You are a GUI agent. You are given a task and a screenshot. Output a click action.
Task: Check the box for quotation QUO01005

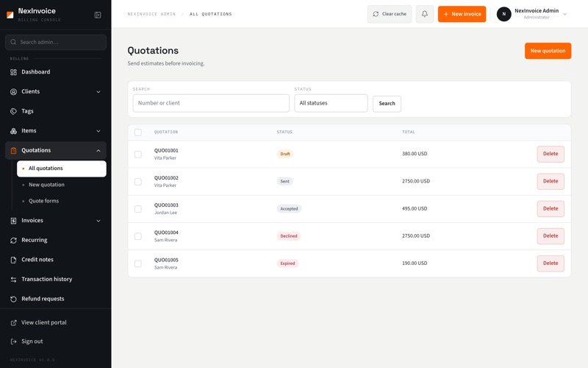click(138, 264)
